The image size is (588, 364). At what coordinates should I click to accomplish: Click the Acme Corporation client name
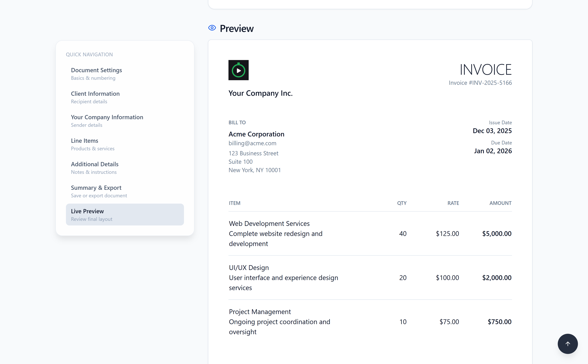pyautogui.click(x=256, y=134)
